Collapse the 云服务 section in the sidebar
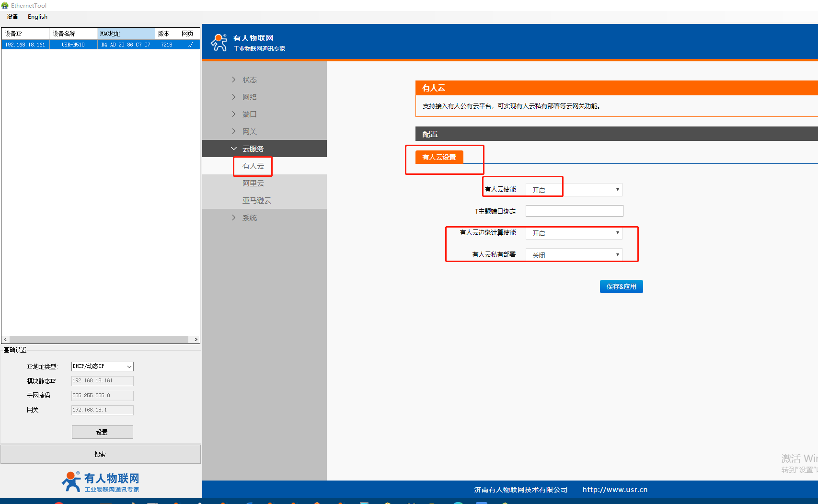 pos(265,149)
